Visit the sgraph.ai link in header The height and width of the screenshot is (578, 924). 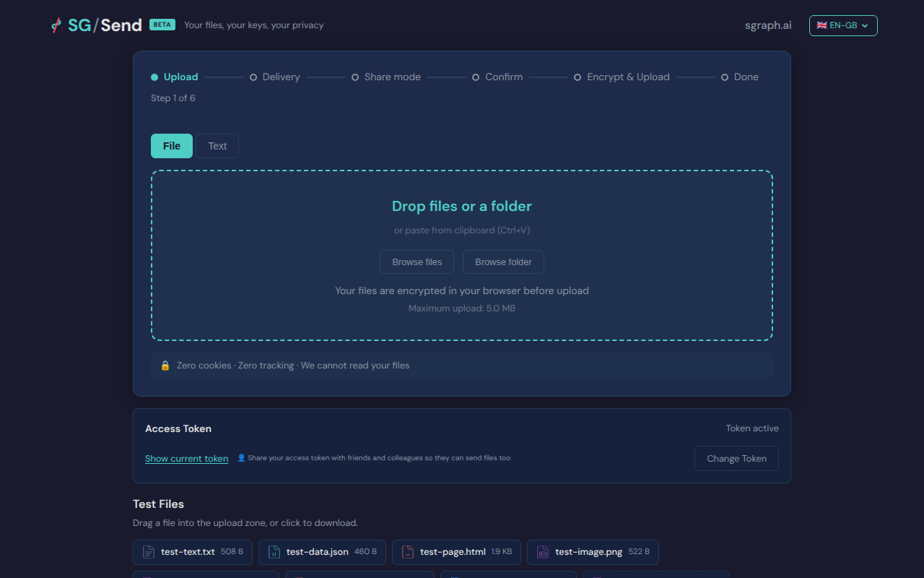[768, 25]
